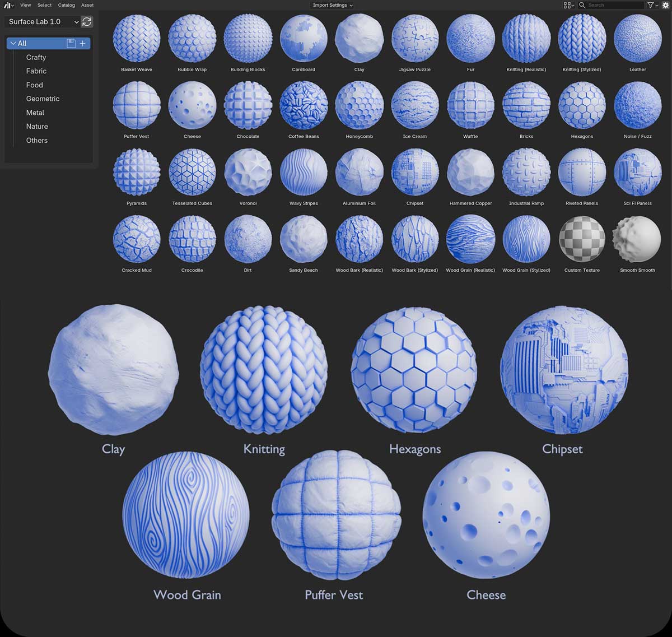Refresh the Surface Lab asset library
Viewport: 672px width, 637px height.
(x=87, y=22)
